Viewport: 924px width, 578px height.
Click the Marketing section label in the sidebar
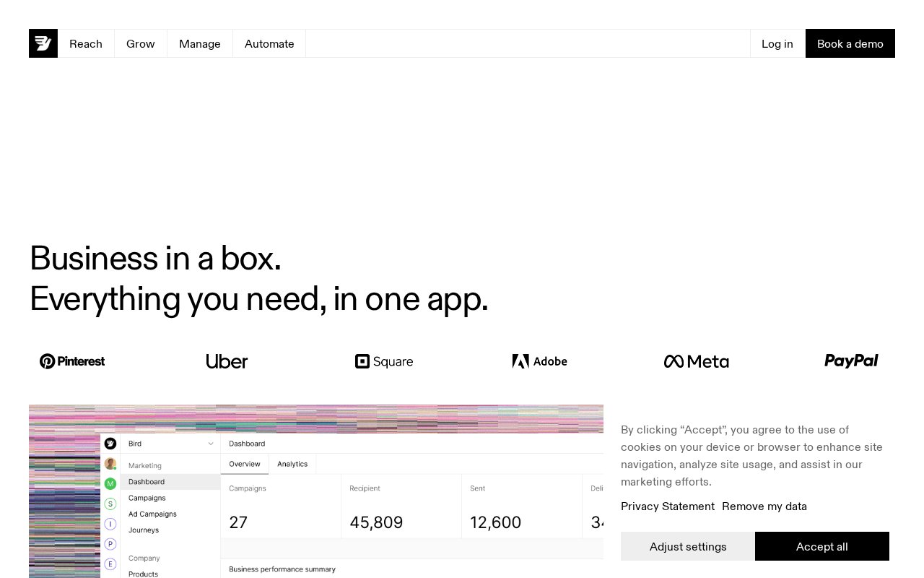[x=145, y=466]
